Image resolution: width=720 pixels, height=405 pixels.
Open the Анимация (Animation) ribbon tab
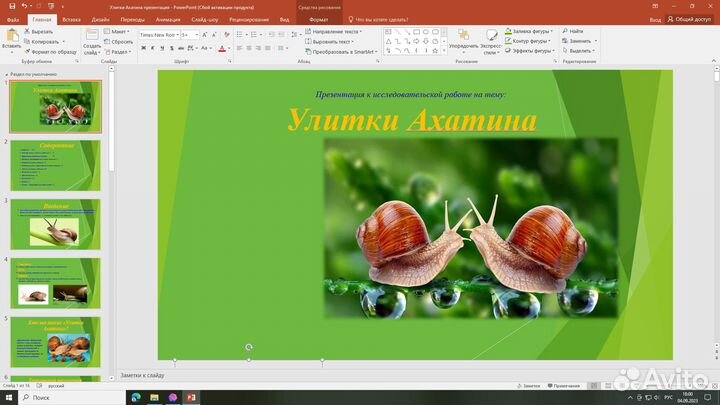(169, 19)
